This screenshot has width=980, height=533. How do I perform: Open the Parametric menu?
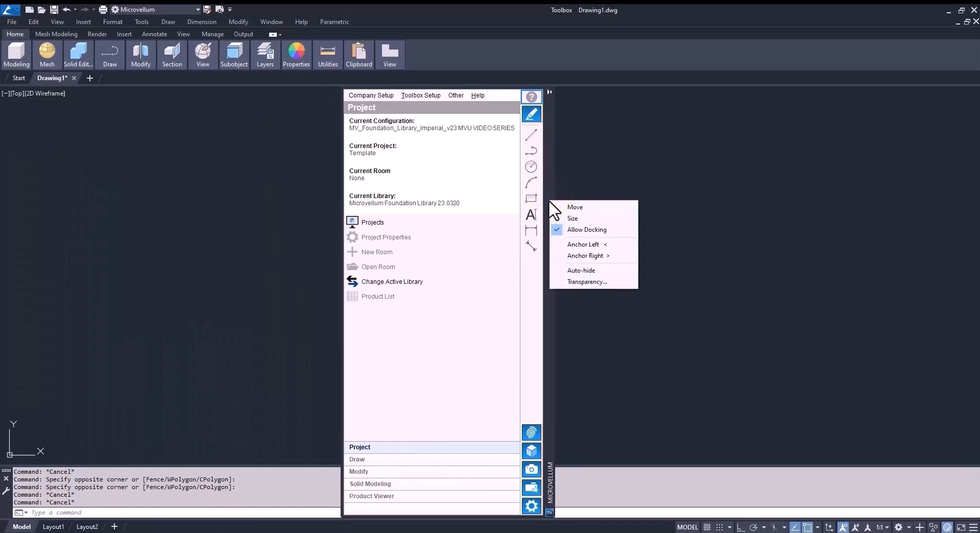tap(334, 22)
